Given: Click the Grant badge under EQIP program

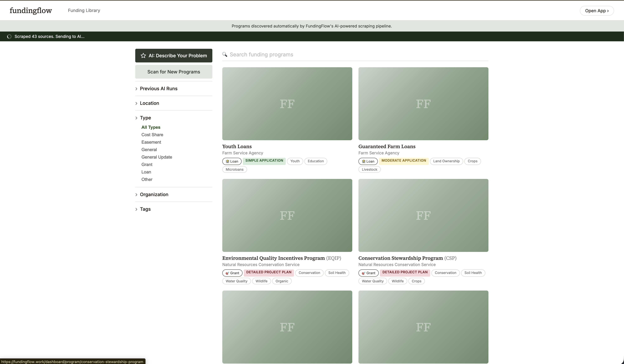Looking at the screenshot, I should click(x=232, y=273).
